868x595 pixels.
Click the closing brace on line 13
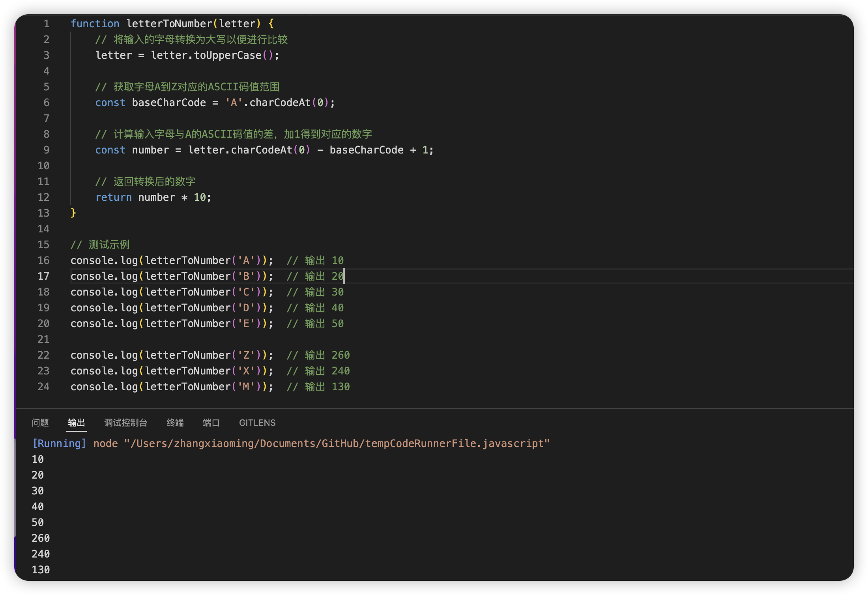(73, 213)
